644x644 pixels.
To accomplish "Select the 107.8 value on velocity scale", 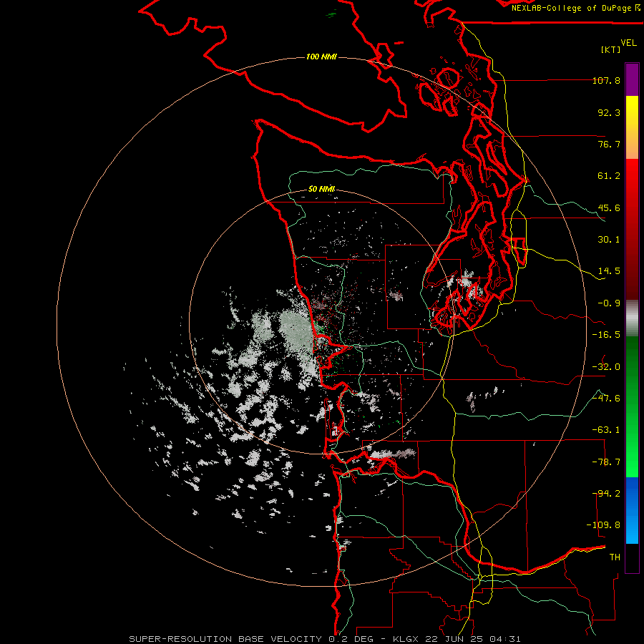I will click(x=606, y=80).
